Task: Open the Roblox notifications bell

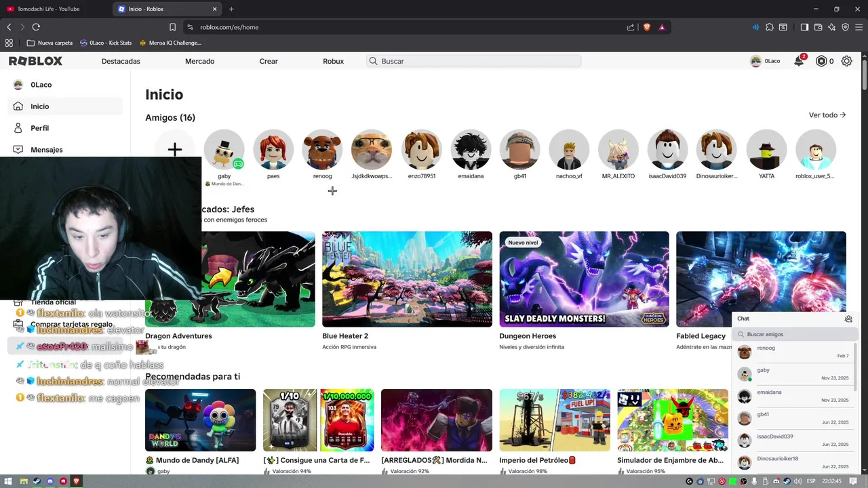Action: click(x=799, y=61)
